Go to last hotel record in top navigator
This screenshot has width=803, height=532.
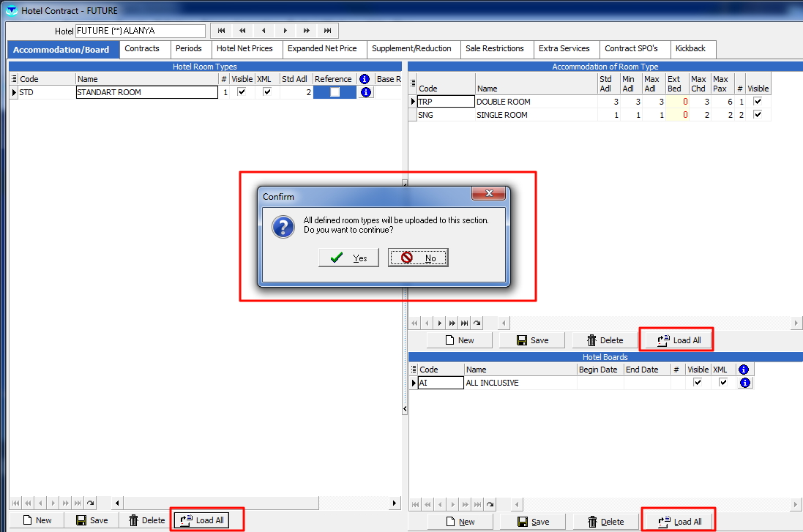point(328,31)
